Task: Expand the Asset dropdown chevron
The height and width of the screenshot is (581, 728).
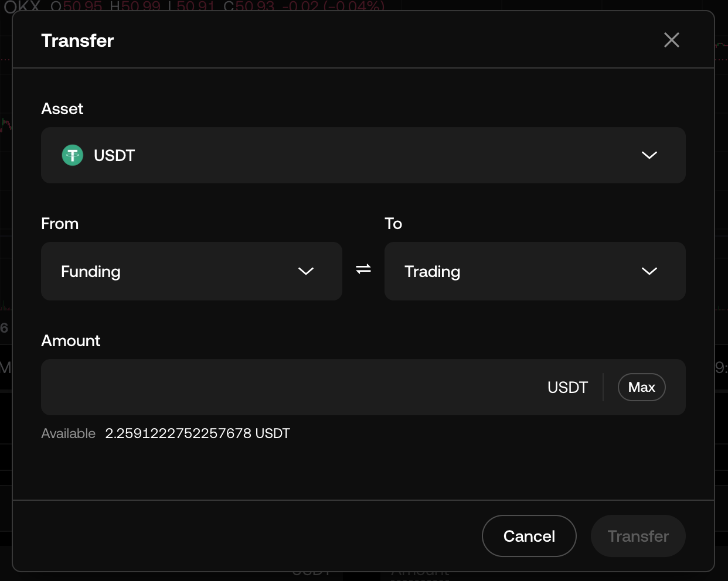Action: pyautogui.click(x=649, y=155)
